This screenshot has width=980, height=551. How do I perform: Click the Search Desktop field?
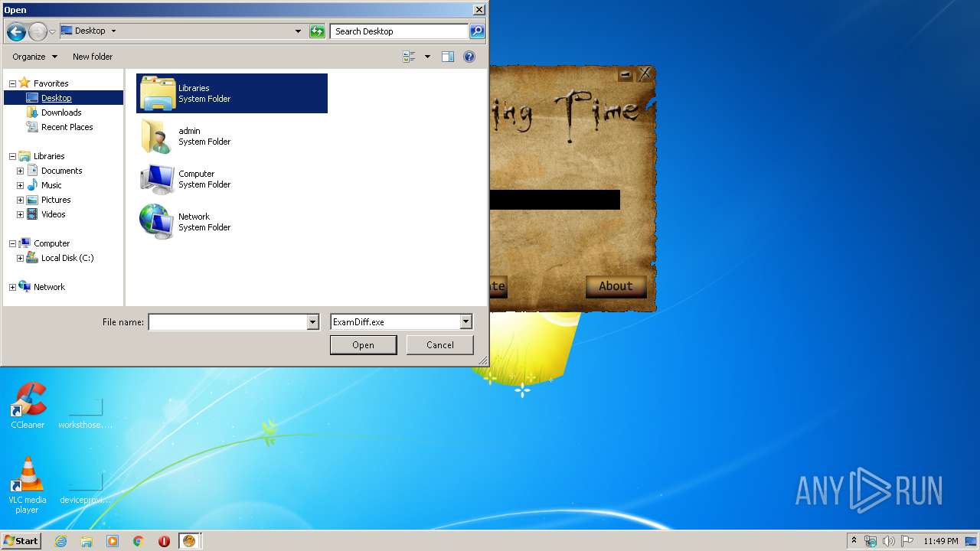pos(400,31)
